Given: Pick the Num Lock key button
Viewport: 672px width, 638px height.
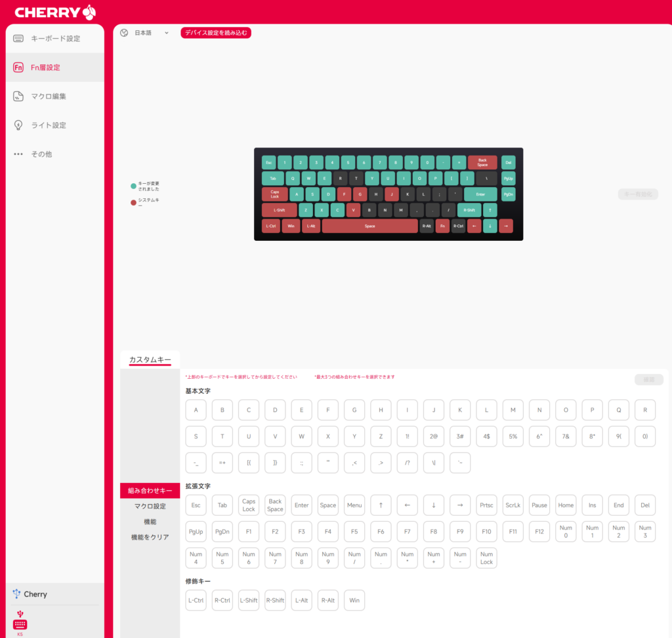Looking at the screenshot, I should tap(486, 558).
